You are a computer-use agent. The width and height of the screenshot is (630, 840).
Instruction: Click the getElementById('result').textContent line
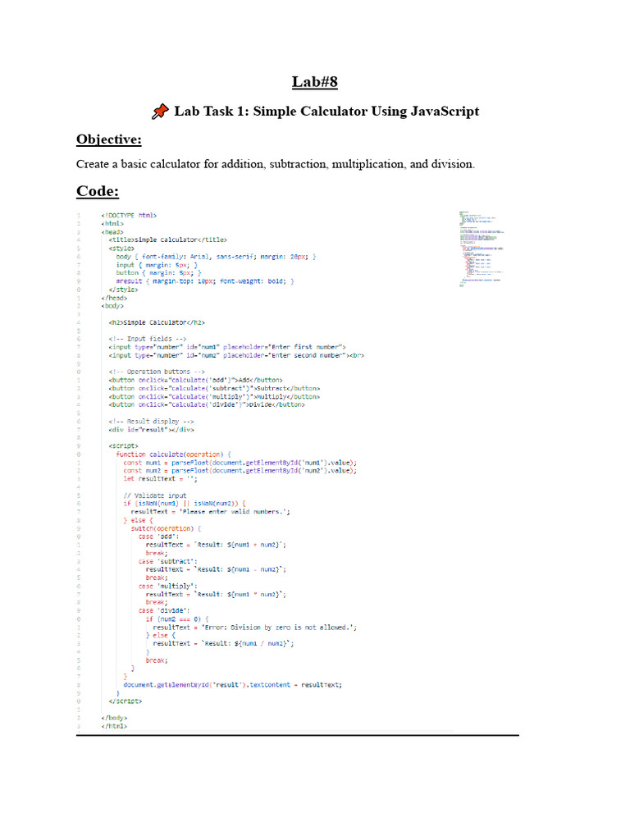[x=232, y=685]
